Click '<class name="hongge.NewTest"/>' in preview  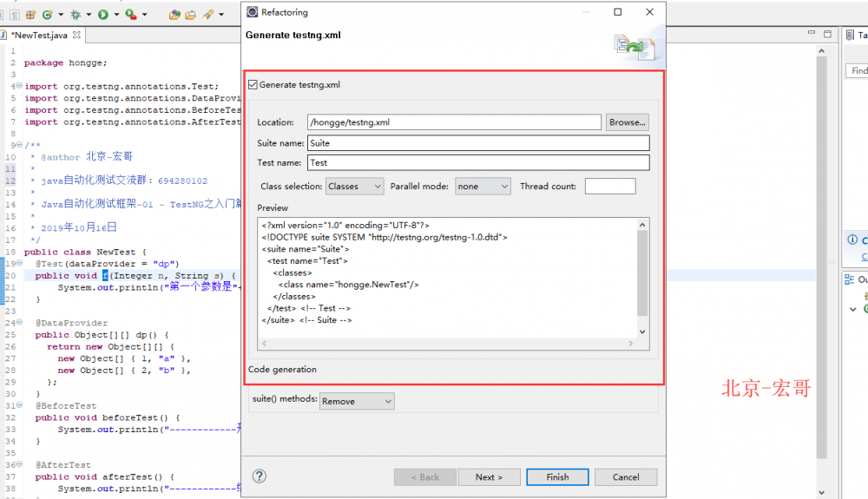coord(348,285)
